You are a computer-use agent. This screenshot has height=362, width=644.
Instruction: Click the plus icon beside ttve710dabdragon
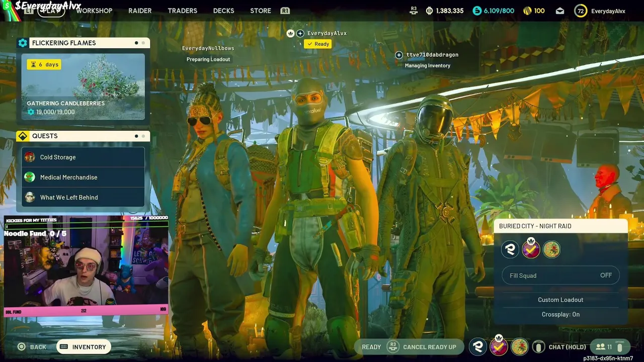click(x=399, y=55)
